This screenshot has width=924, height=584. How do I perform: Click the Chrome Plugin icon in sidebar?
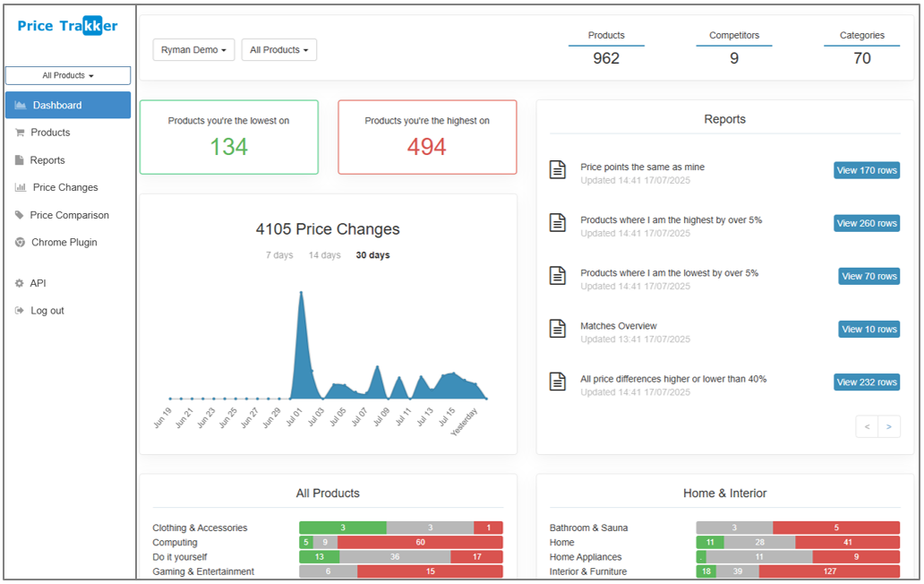point(20,242)
